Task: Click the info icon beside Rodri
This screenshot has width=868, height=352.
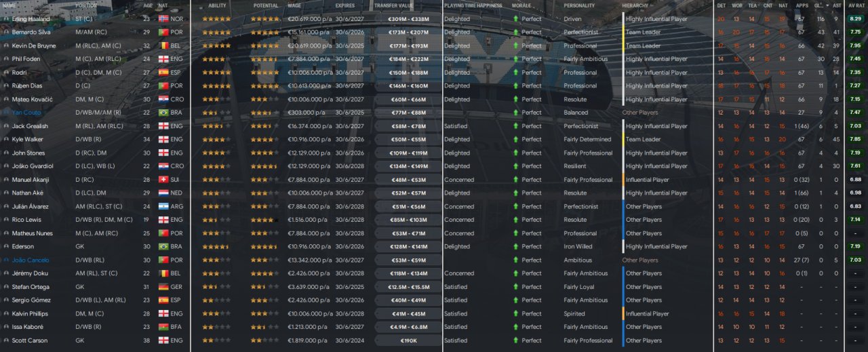Action: pyautogui.click(x=6, y=73)
